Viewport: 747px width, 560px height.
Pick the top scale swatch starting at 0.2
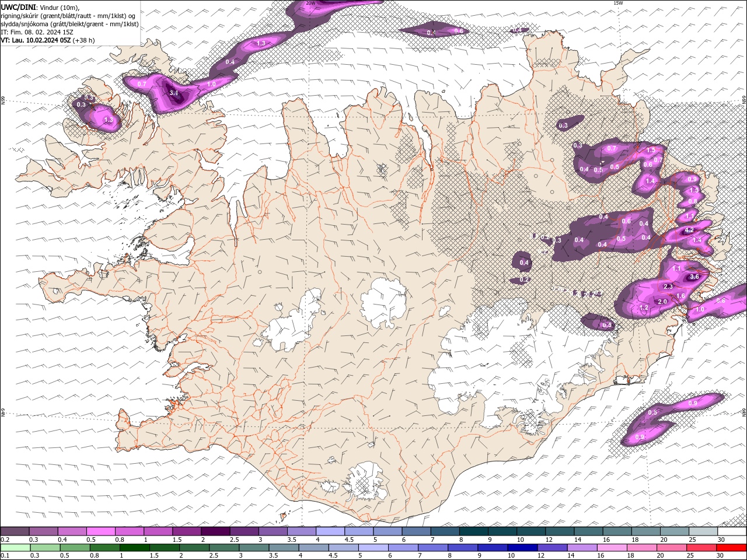pyautogui.click(x=15, y=531)
